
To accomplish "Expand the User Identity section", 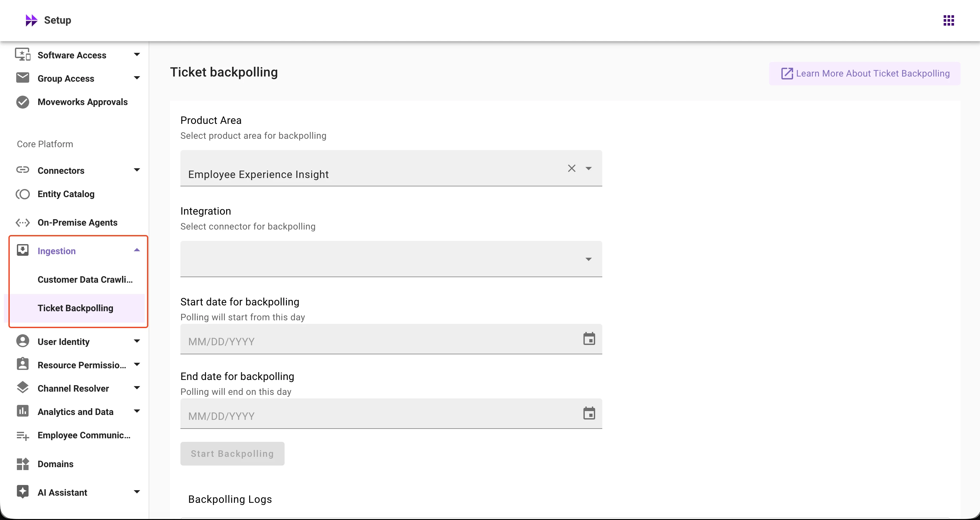I will [137, 341].
